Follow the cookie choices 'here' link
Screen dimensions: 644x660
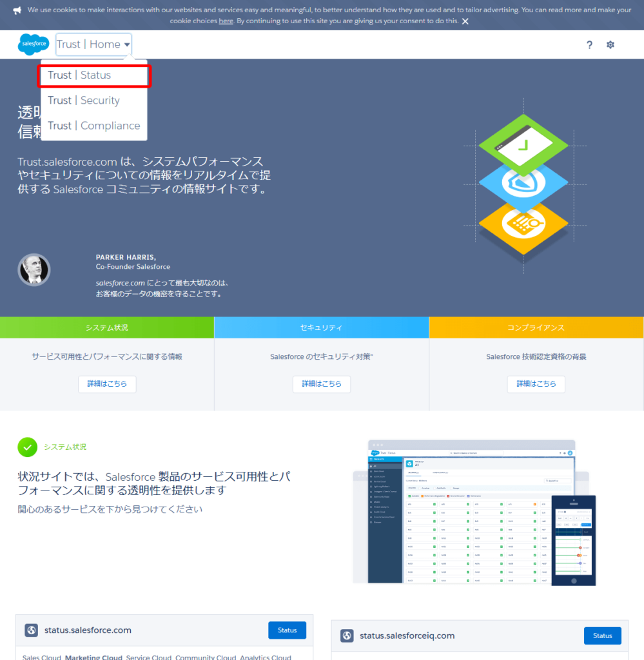click(x=226, y=21)
